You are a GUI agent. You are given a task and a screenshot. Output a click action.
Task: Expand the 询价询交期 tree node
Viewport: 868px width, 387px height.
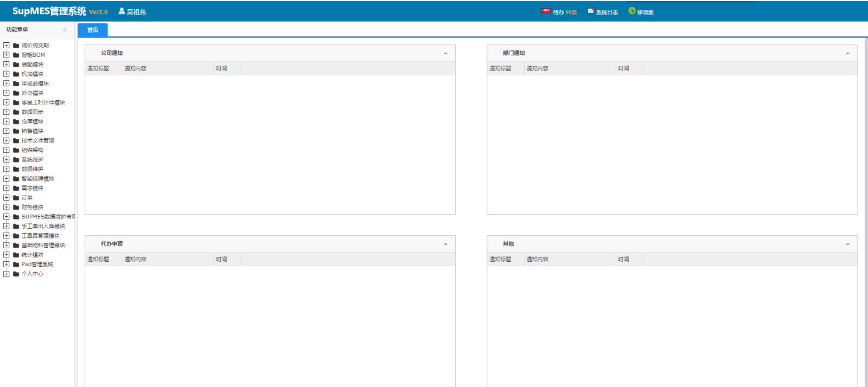point(7,46)
